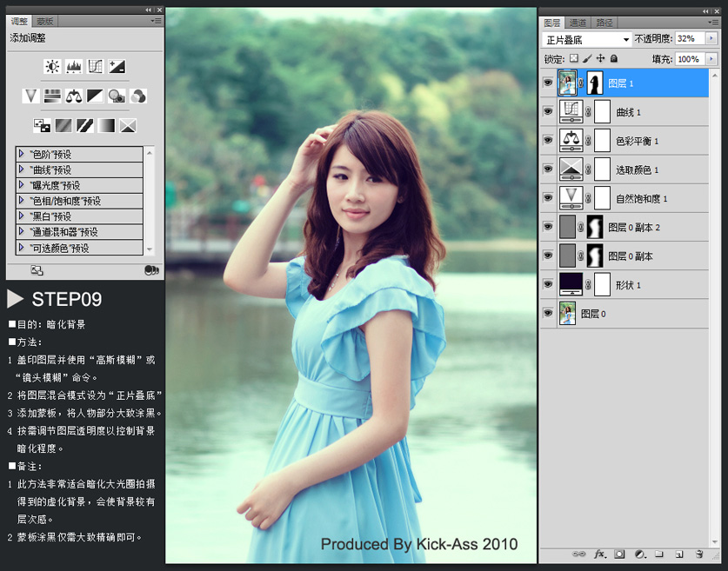Open Adjustments panel options menu
728x571 pixels.
[x=156, y=21]
